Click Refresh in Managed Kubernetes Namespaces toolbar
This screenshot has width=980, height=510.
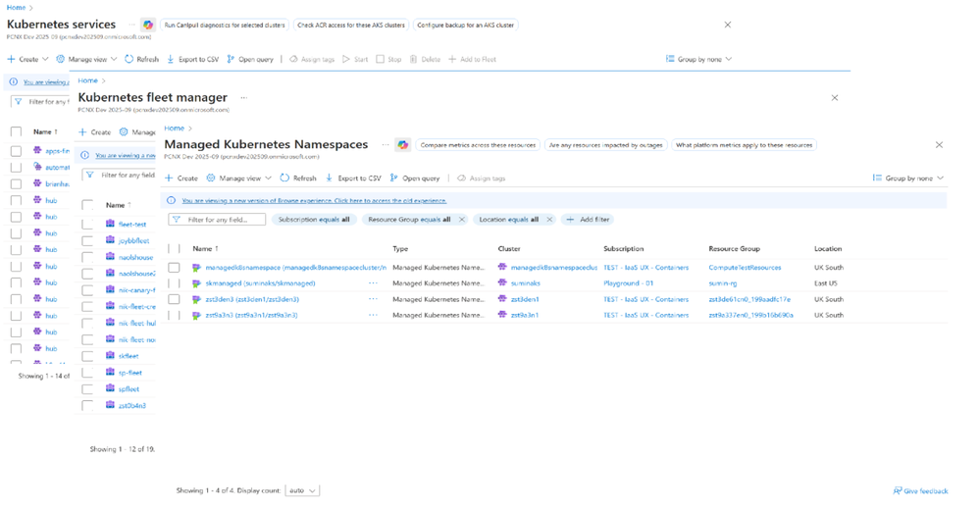(298, 178)
